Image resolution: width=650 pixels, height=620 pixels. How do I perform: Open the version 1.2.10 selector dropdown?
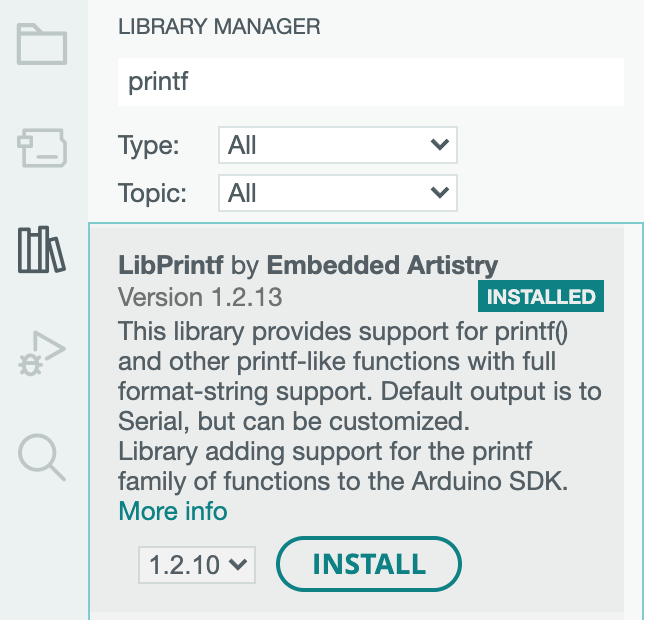point(197,564)
